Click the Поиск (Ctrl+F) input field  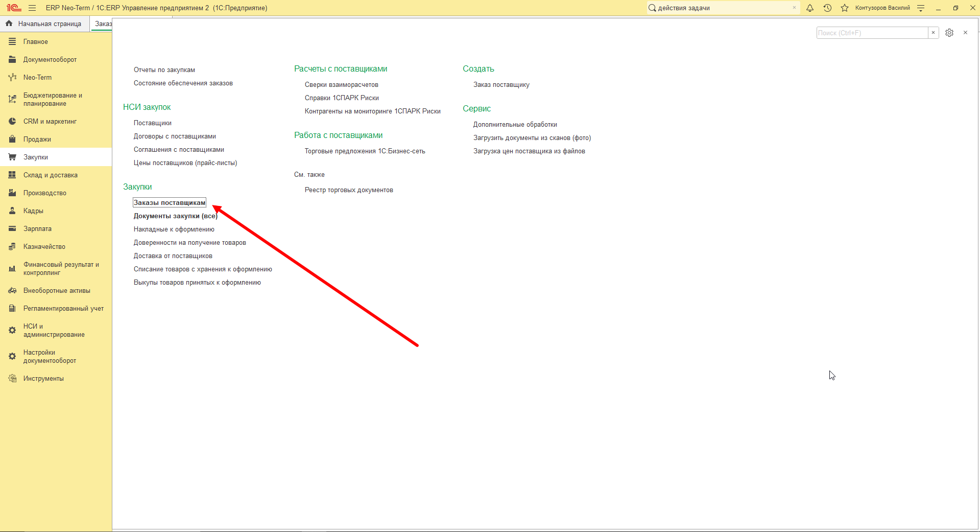pyautogui.click(x=872, y=33)
